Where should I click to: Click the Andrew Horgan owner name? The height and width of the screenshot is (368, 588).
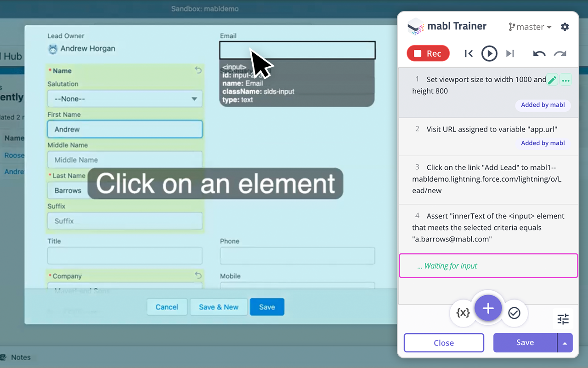tap(88, 48)
